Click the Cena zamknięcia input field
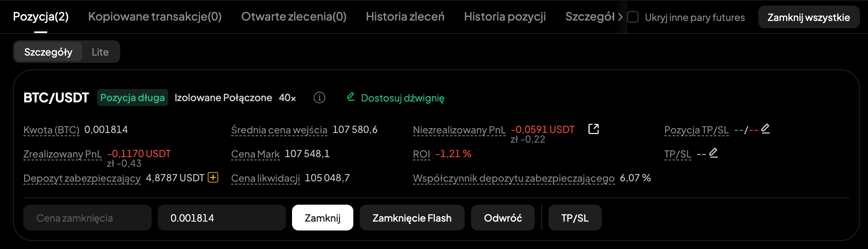The width and height of the screenshot is (868, 249). (87, 218)
